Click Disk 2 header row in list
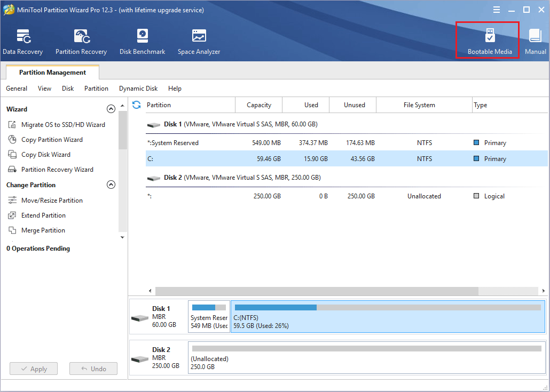The width and height of the screenshot is (550, 392). click(347, 178)
